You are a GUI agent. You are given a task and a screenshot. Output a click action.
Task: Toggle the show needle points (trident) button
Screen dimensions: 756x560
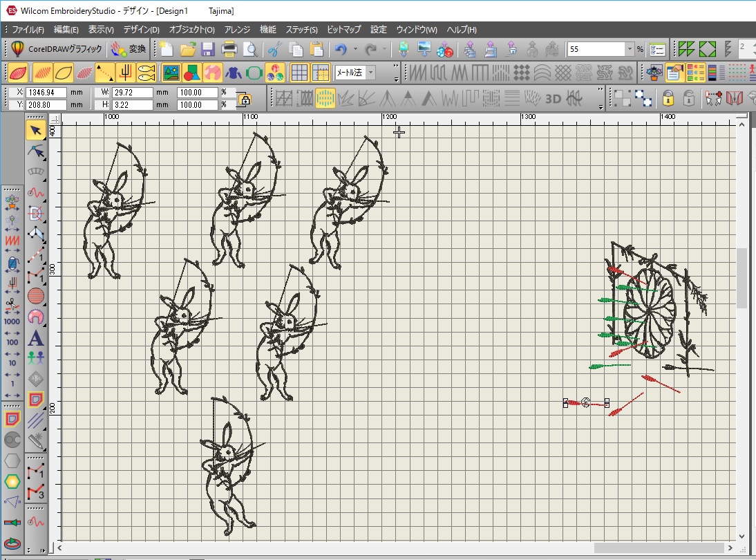(125, 73)
